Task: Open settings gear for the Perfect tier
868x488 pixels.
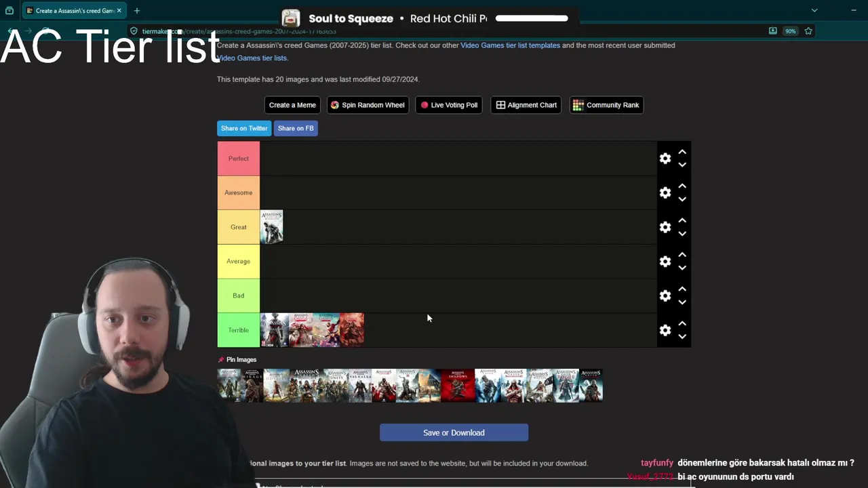Action: click(665, 158)
